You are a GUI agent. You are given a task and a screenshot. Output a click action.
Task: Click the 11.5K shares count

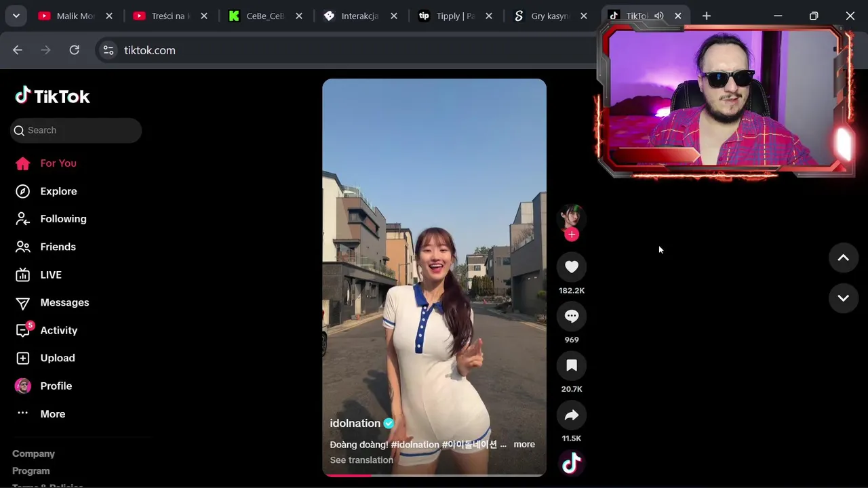point(572,439)
